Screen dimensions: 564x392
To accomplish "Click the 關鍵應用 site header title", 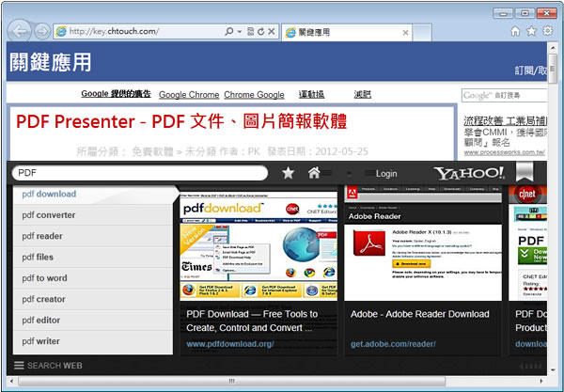I will [x=51, y=62].
